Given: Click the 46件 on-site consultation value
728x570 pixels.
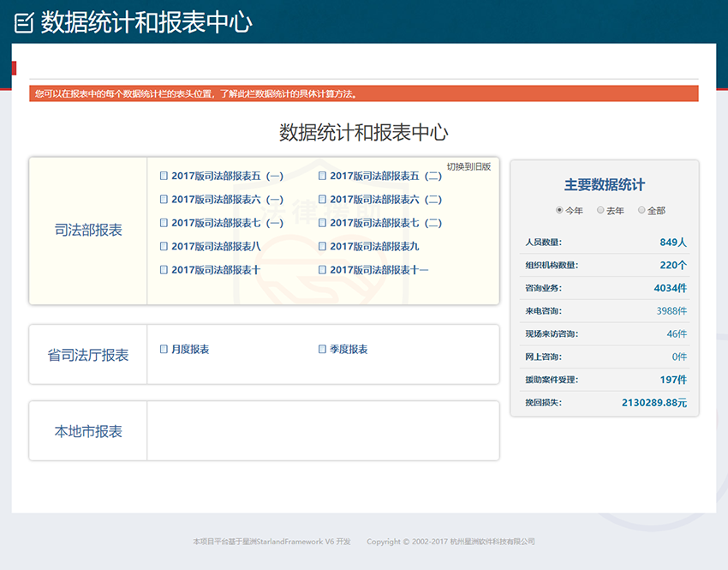Looking at the screenshot, I should point(677,333).
